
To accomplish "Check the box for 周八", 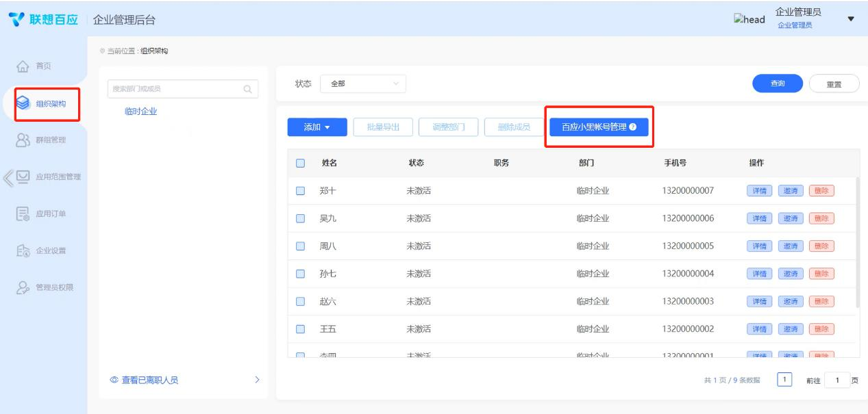I will point(300,246).
